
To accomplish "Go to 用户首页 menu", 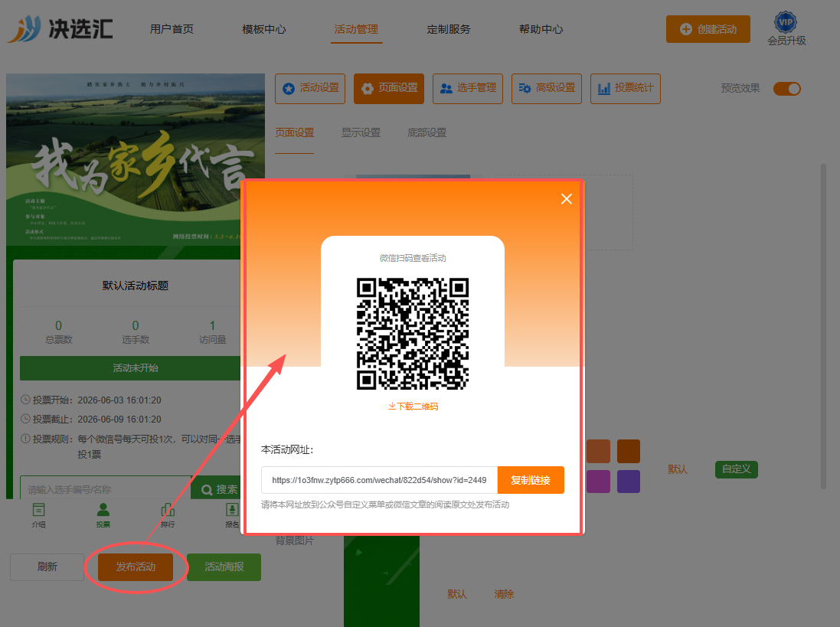I will [x=172, y=29].
